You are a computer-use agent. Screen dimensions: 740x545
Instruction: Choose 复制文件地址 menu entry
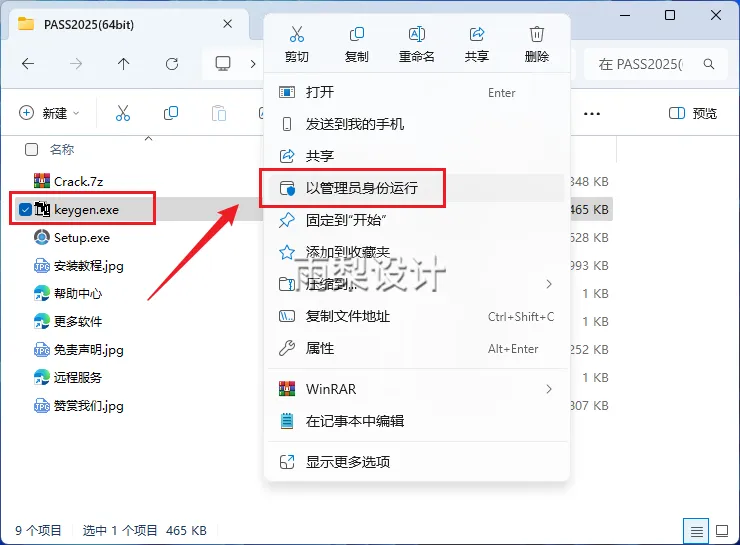coord(417,316)
